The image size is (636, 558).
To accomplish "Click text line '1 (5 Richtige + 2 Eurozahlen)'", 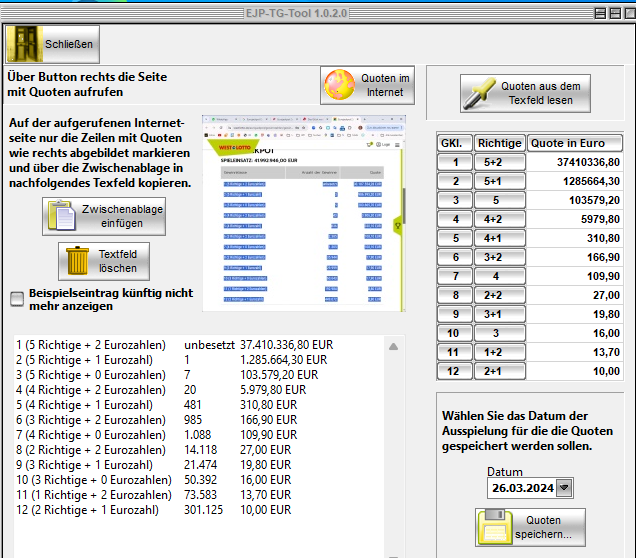I will [x=91, y=345].
